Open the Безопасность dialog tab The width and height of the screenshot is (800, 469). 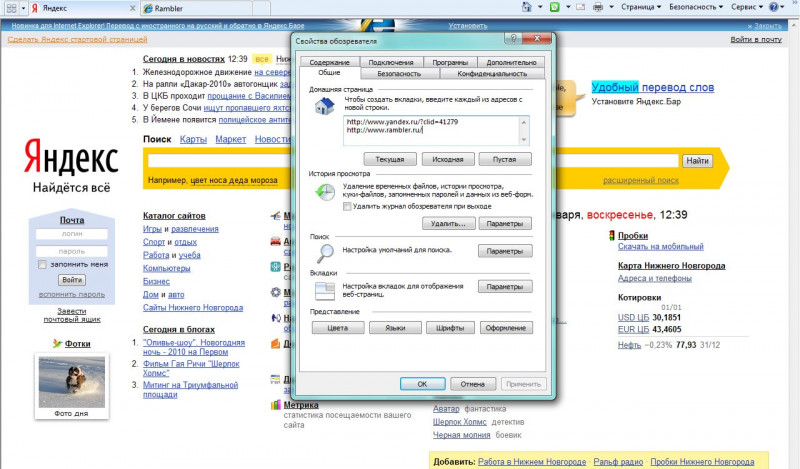pyautogui.click(x=399, y=73)
